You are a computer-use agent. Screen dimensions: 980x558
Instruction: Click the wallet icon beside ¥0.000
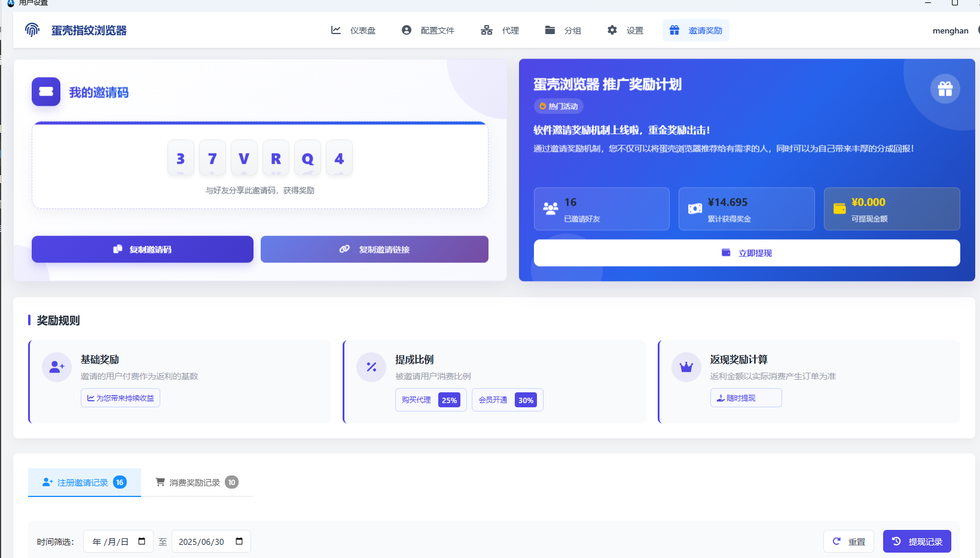pos(839,208)
